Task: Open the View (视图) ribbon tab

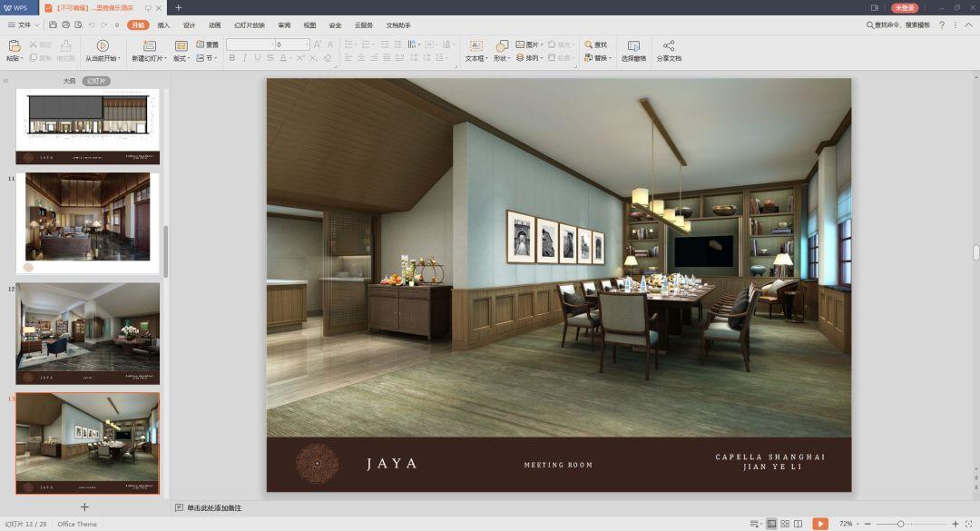Action: 309,25
